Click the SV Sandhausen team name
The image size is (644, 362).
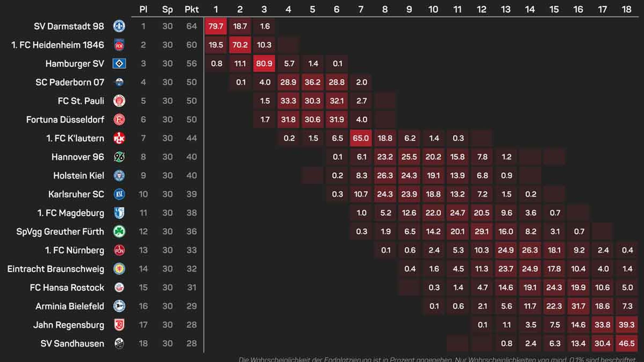(72, 343)
